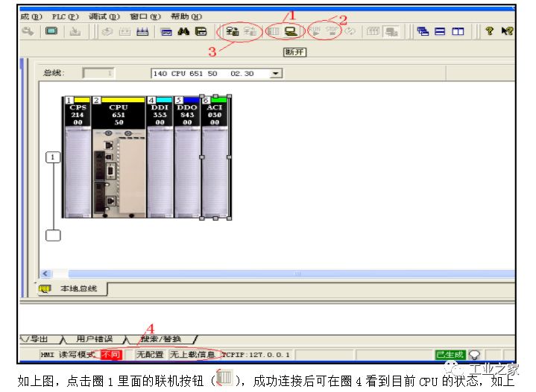The image size is (536, 392).
Task: Click the grayed diamond icon after STOP
Action: [350, 31]
